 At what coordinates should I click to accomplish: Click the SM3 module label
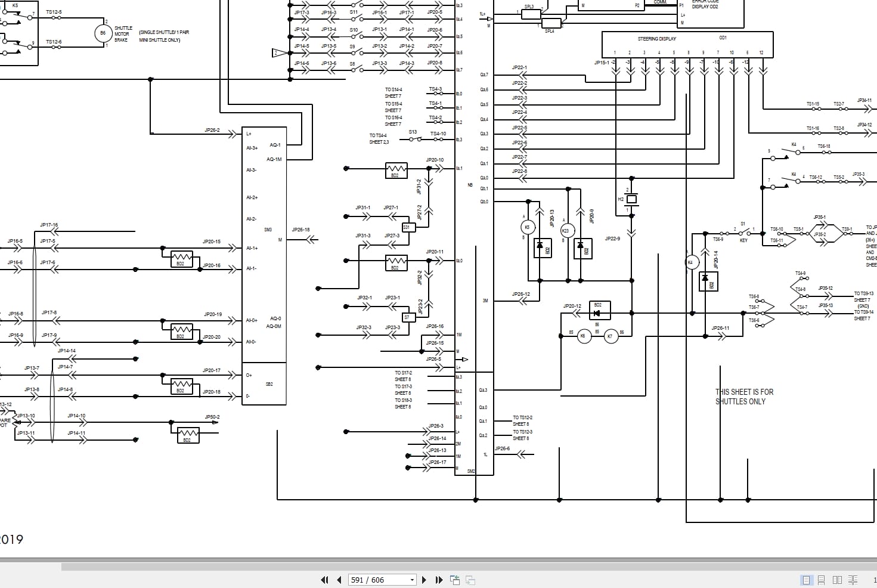click(x=268, y=230)
